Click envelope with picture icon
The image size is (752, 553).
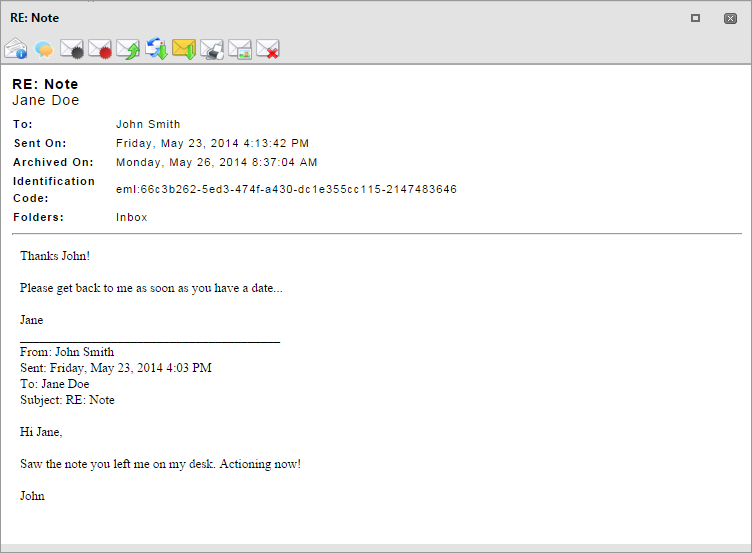coord(240,49)
